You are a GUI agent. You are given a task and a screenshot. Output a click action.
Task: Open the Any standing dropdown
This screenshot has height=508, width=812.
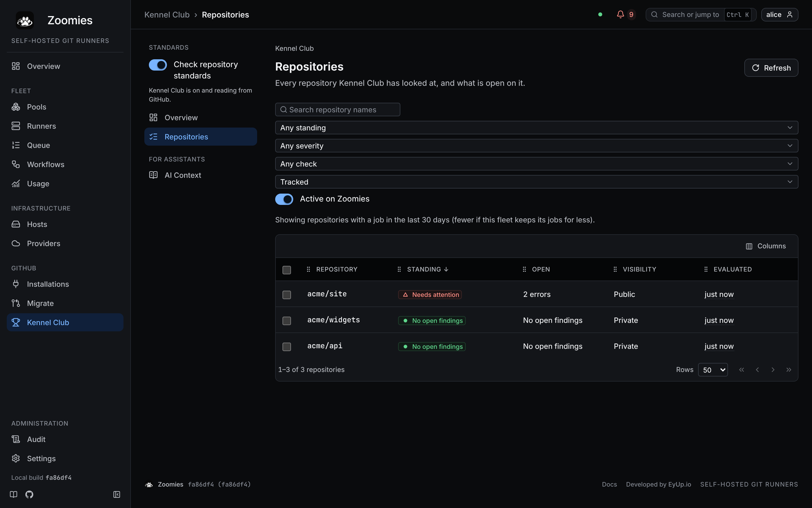coord(537,128)
